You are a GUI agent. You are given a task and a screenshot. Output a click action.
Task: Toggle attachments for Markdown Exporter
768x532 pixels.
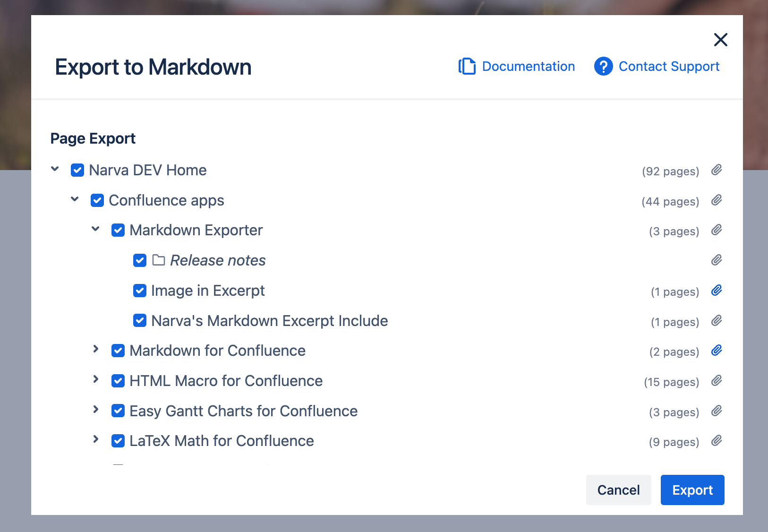point(717,230)
